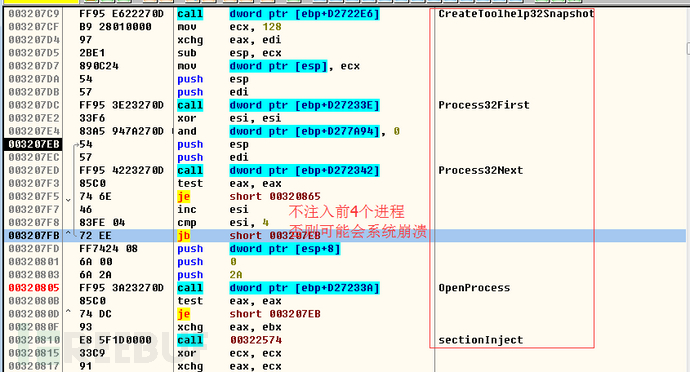
Task: Click address 003207F8
Action: pyautogui.click(x=34, y=223)
